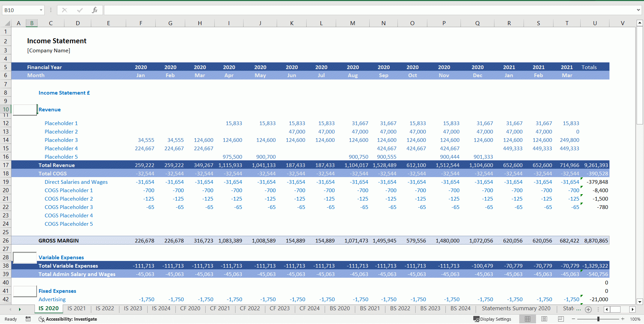Click the zoom out minus icon
This screenshot has width=644, height=324.
[574, 319]
